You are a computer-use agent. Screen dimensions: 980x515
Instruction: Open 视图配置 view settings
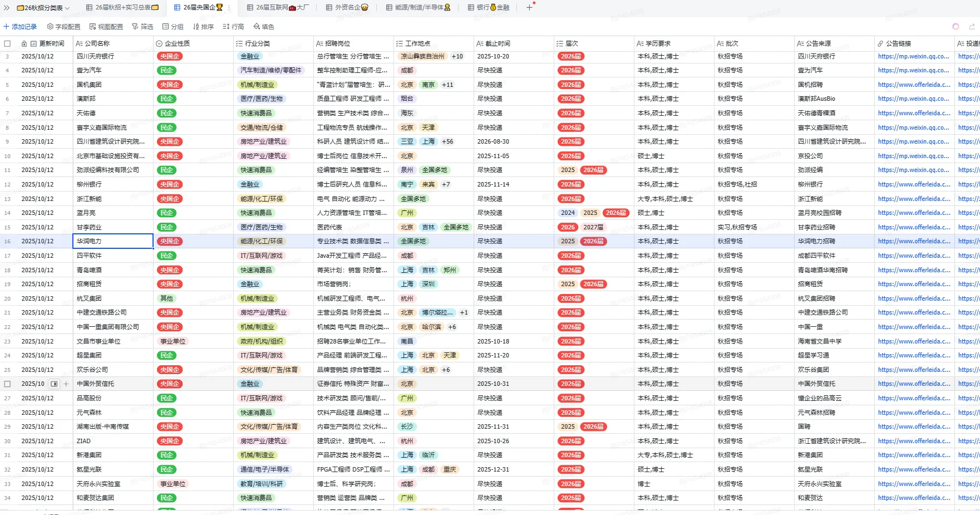point(106,27)
